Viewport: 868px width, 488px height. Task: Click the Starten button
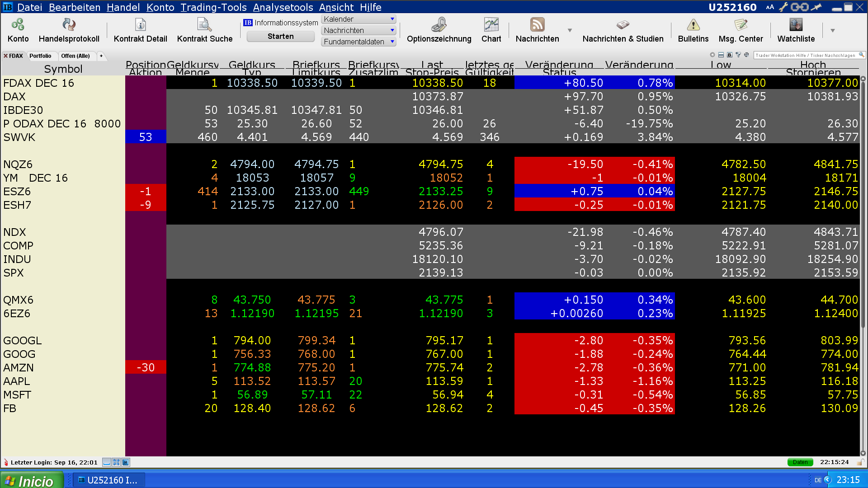(280, 37)
